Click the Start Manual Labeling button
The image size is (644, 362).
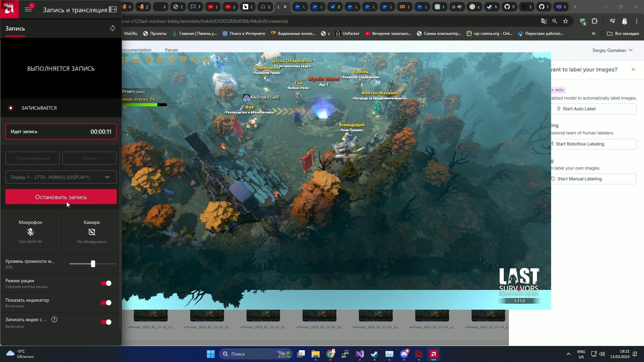[x=594, y=179]
